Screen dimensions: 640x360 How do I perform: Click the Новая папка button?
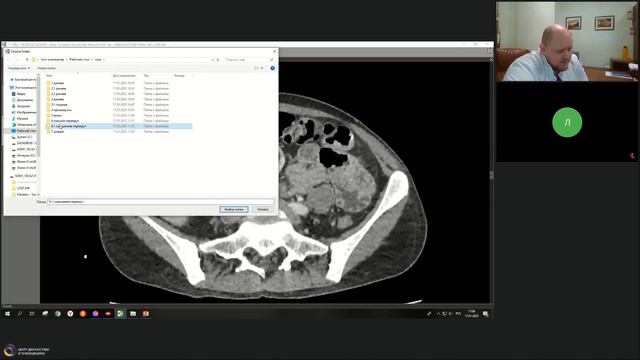(x=47, y=68)
